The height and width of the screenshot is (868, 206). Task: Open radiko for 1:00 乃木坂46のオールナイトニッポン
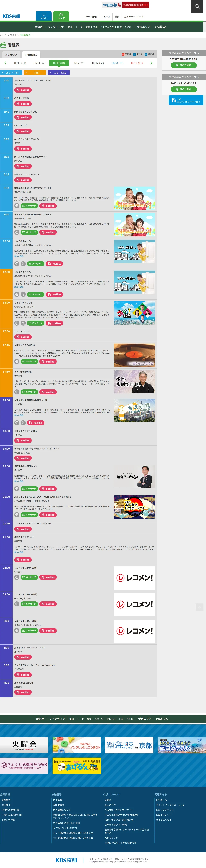click(23, 657)
